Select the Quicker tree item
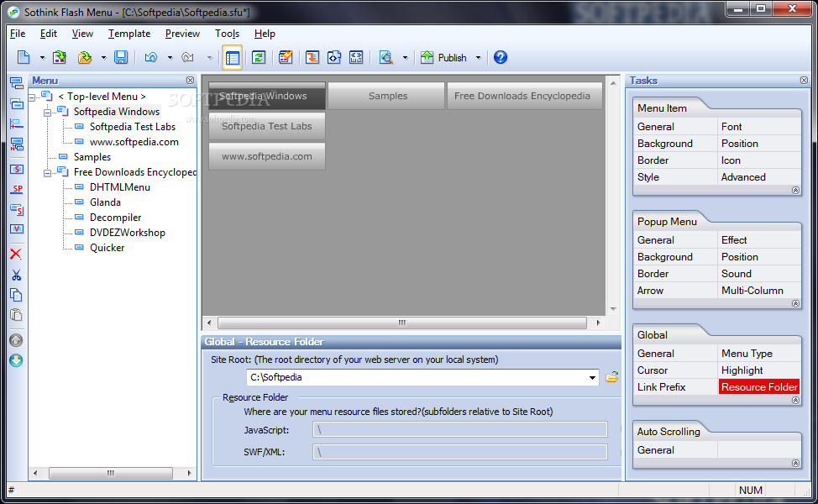This screenshot has height=504, width=818. pos(107,248)
